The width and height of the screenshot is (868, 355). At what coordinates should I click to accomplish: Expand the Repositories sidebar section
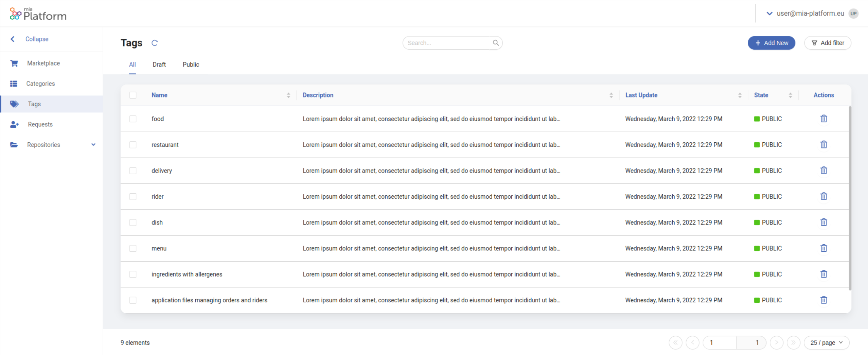pyautogui.click(x=93, y=145)
